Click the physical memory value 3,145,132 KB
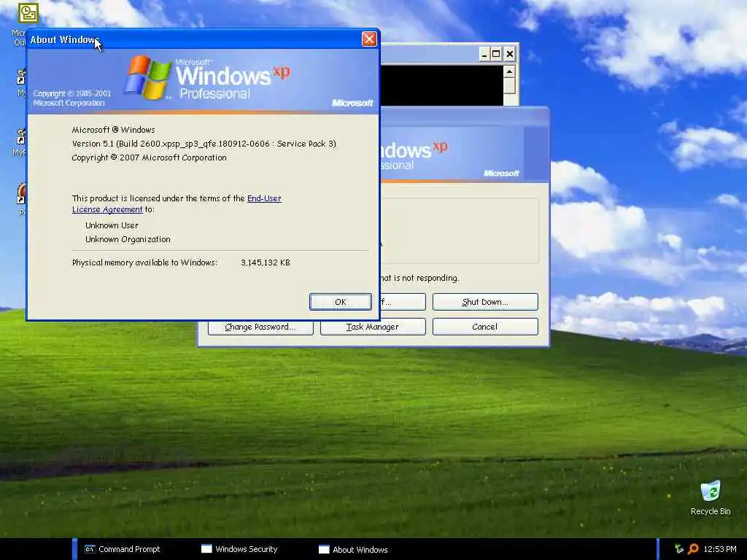The image size is (747, 560). click(x=266, y=262)
